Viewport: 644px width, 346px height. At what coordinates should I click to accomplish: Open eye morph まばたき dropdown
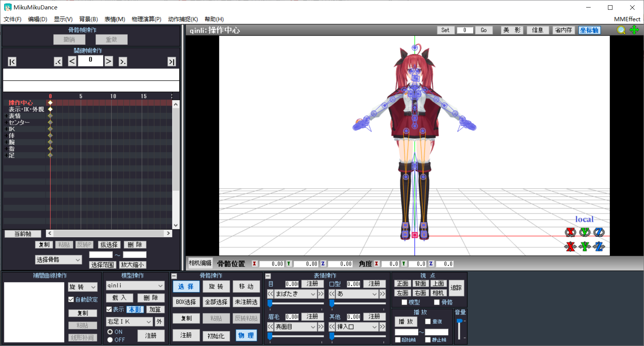pyautogui.click(x=296, y=294)
